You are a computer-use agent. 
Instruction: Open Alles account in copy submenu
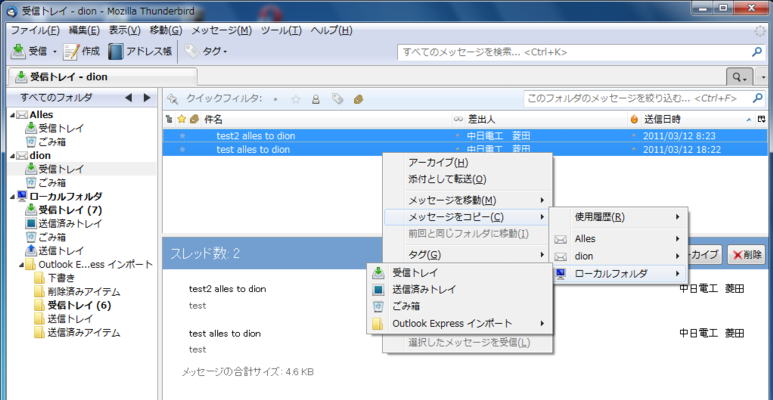619,239
